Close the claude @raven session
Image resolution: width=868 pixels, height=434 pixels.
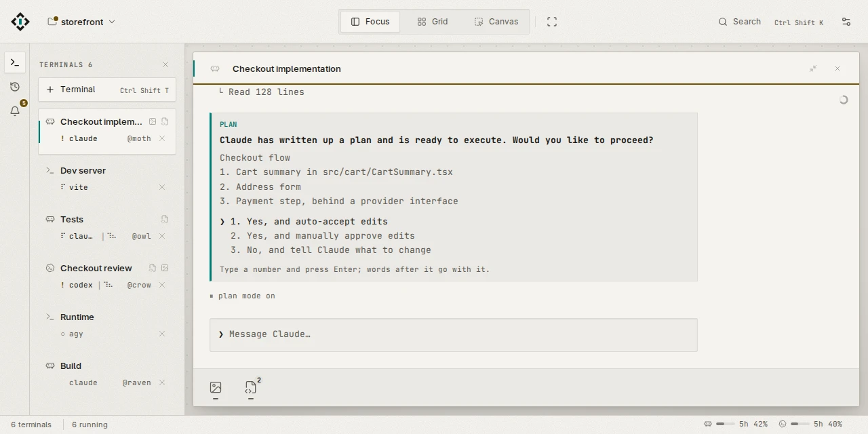[x=162, y=382]
